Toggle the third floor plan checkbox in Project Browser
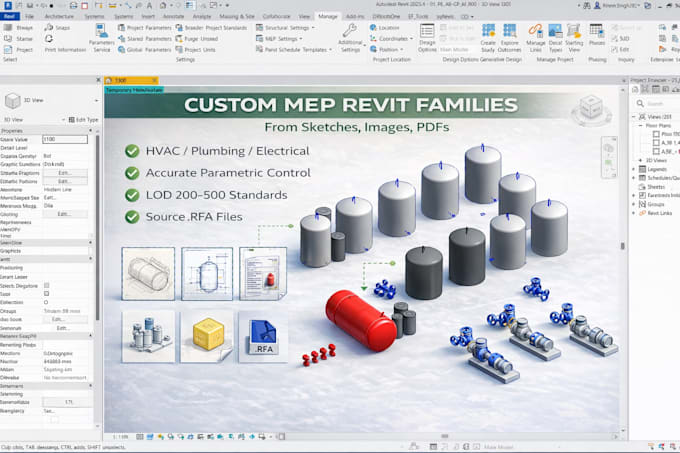 656,152
